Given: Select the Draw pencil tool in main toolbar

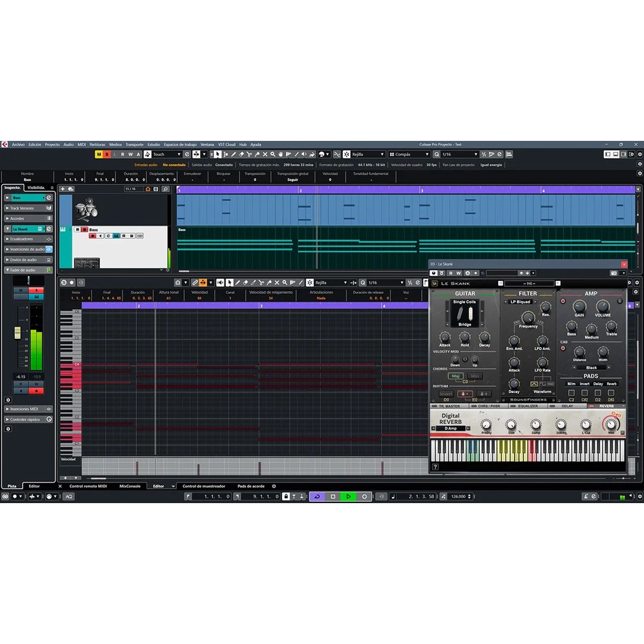Looking at the screenshot, I should click(x=233, y=155).
